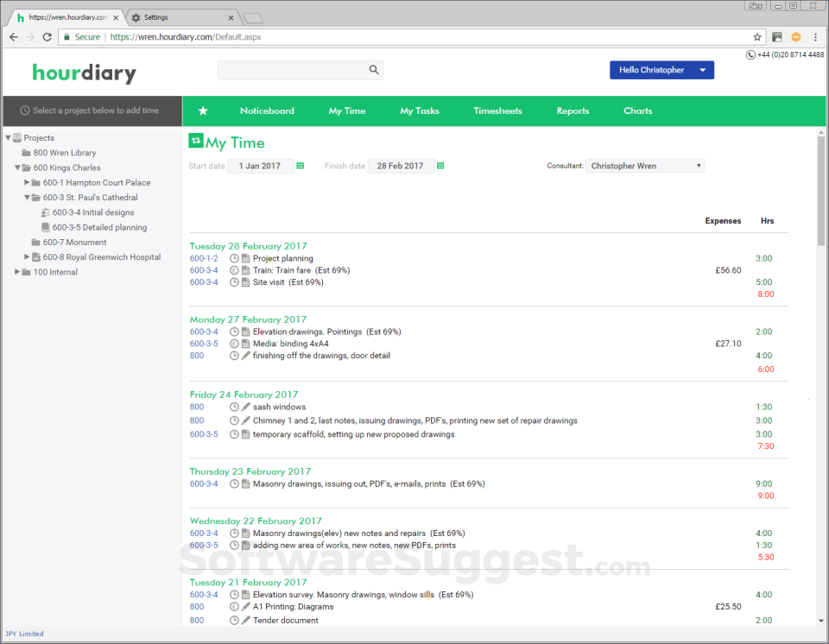The height and width of the screenshot is (644, 829).
Task: Click the grid icon on the Elevation survey row
Action: coord(246,595)
